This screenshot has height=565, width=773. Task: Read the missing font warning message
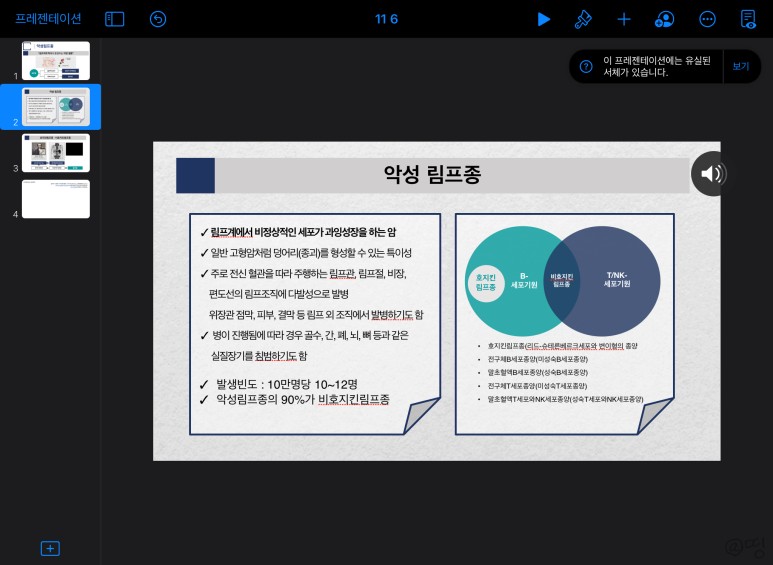pos(657,66)
